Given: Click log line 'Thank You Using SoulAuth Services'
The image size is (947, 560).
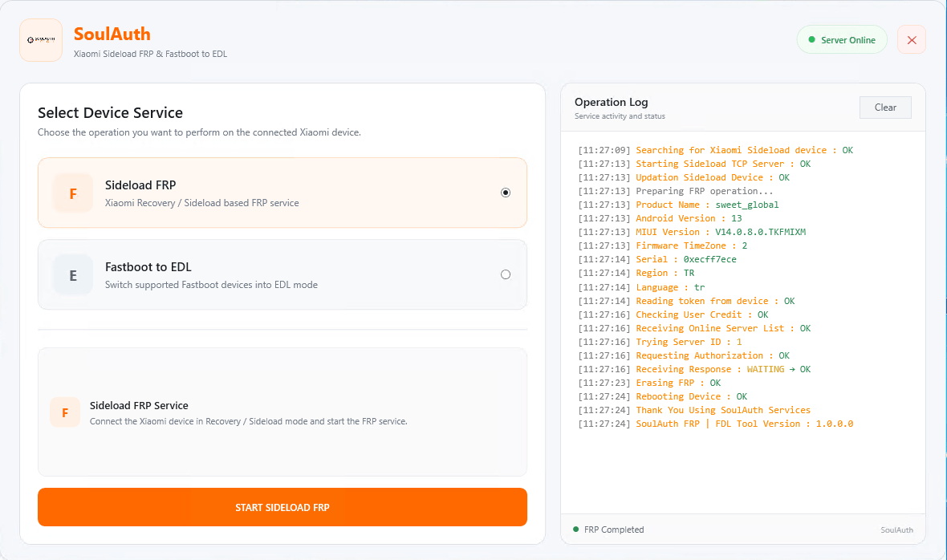Looking at the screenshot, I should tap(694, 410).
